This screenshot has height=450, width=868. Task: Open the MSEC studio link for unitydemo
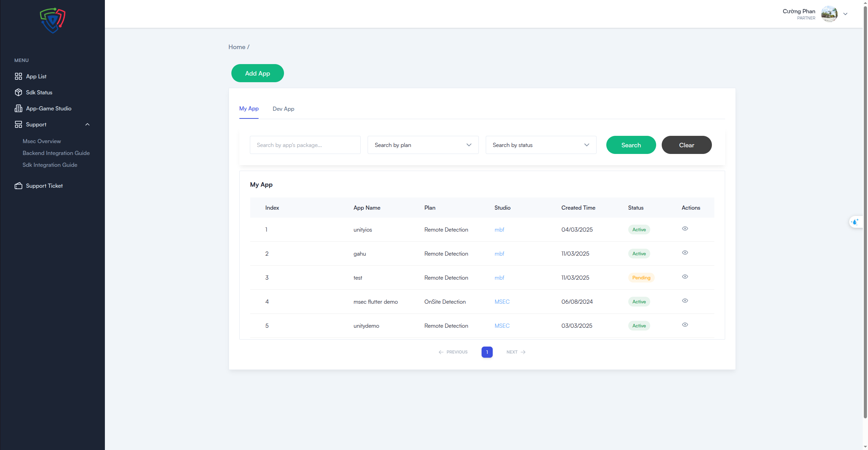click(502, 326)
